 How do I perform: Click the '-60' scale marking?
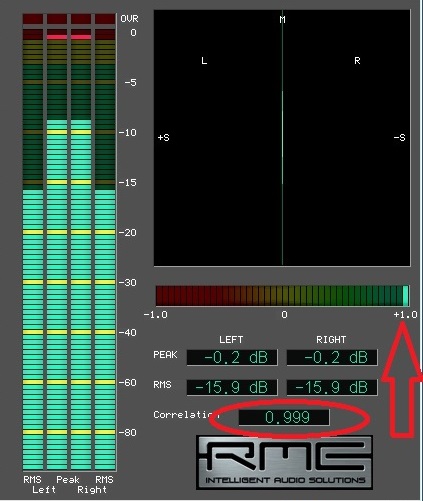click(128, 383)
